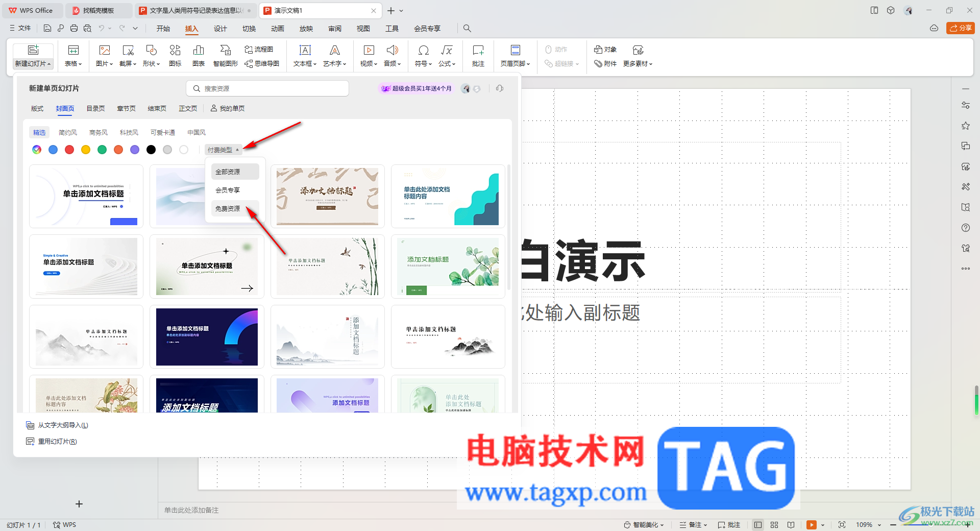Click the undo icon
Viewport: 980px width, 531px height.
coord(102,29)
